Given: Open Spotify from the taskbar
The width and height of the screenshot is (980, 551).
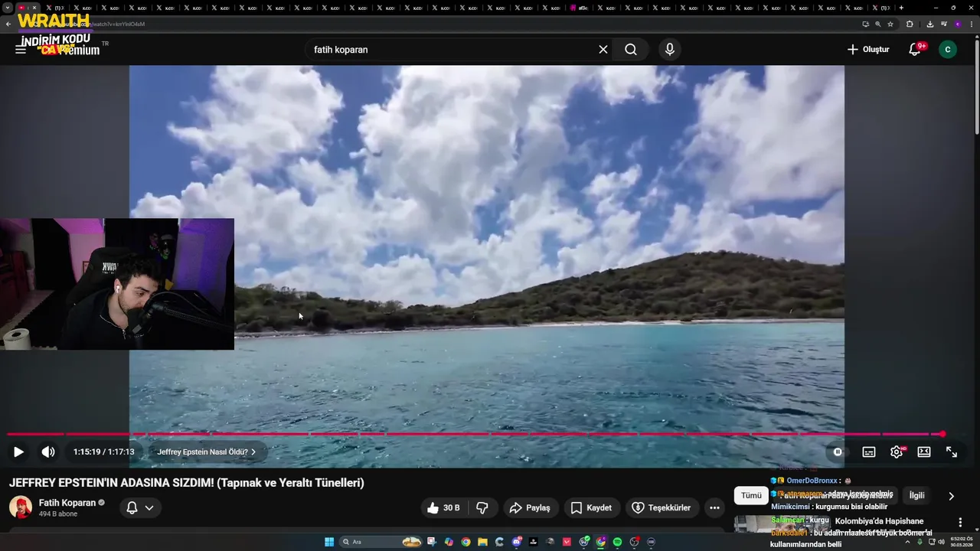Looking at the screenshot, I should tap(617, 542).
